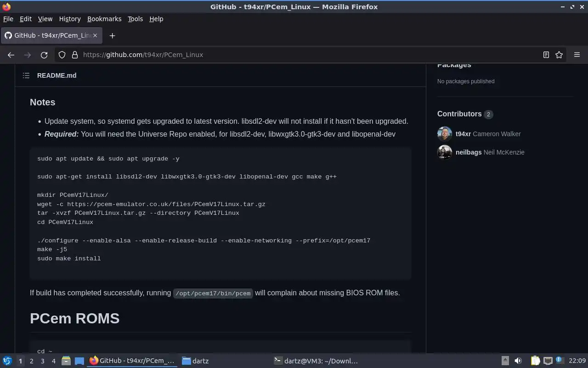Click the inline code /opt/pcem17/bin/pcem

(213, 293)
